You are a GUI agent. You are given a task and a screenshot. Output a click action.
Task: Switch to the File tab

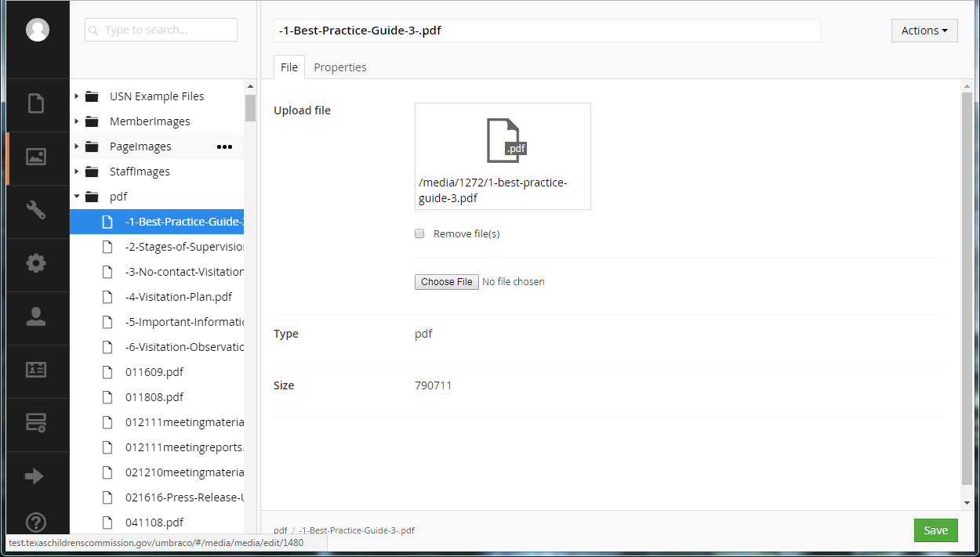coord(289,67)
